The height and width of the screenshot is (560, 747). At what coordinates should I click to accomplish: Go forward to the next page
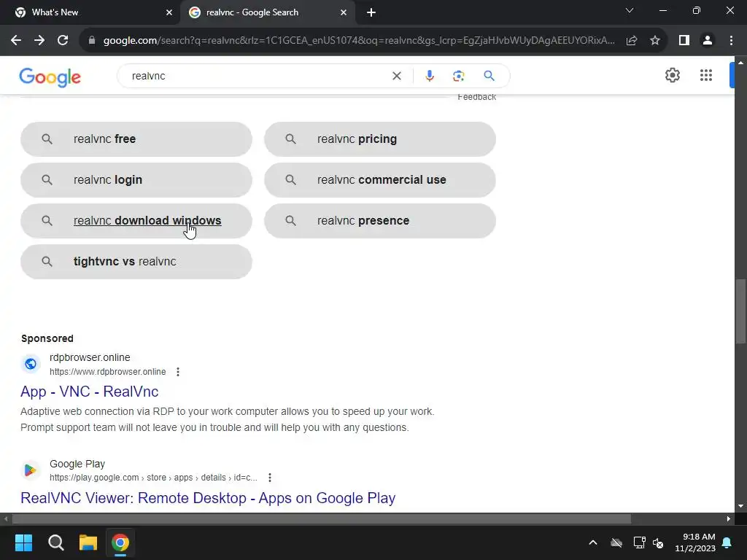pyautogui.click(x=39, y=41)
